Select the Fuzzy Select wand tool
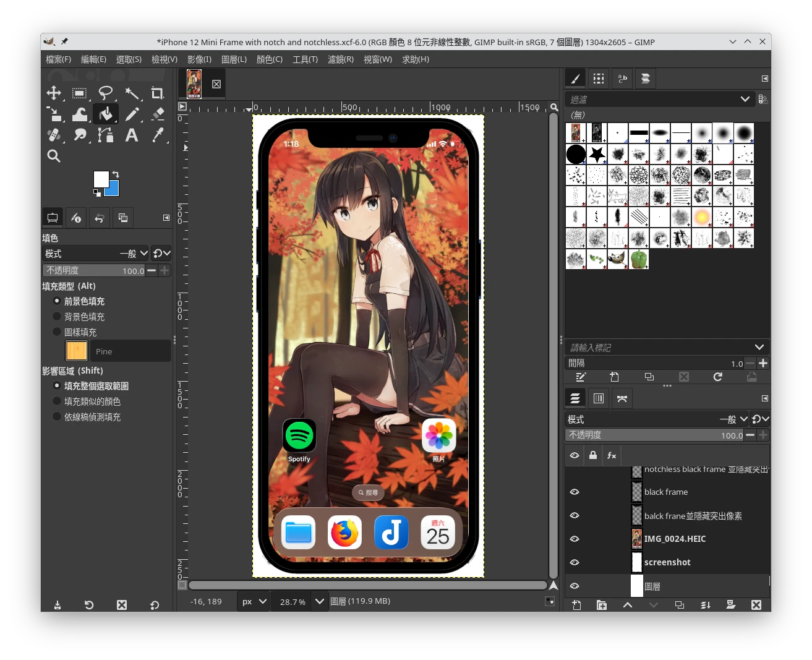This screenshot has width=812, height=660. (x=132, y=93)
